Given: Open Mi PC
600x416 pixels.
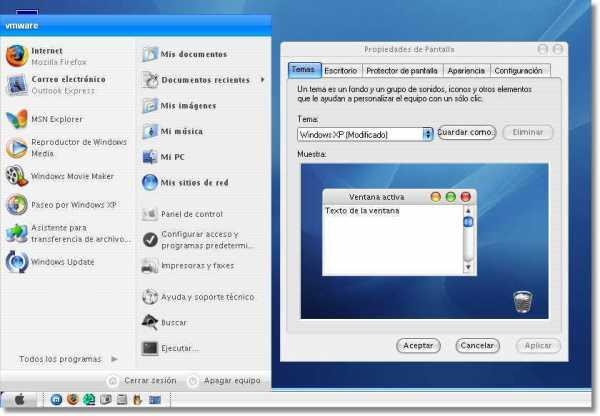Looking at the screenshot, I should point(163,157).
